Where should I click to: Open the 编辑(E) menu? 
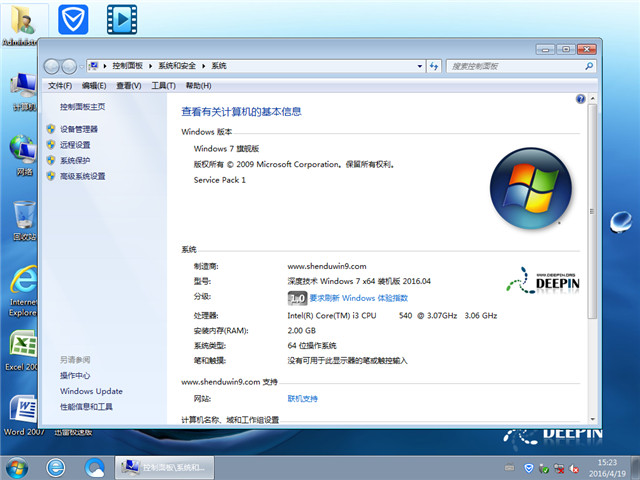[x=94, y=86]
